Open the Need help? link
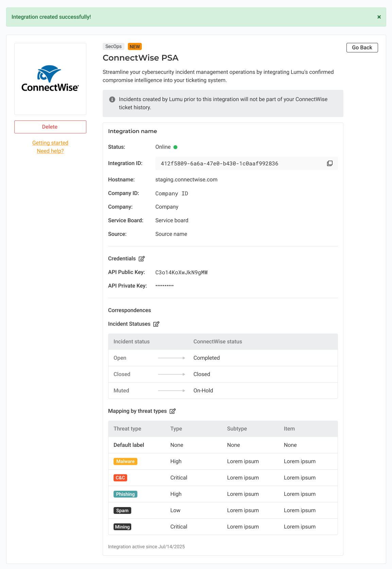Viewport: 392px width, 569px height. (x=50, y=151)
